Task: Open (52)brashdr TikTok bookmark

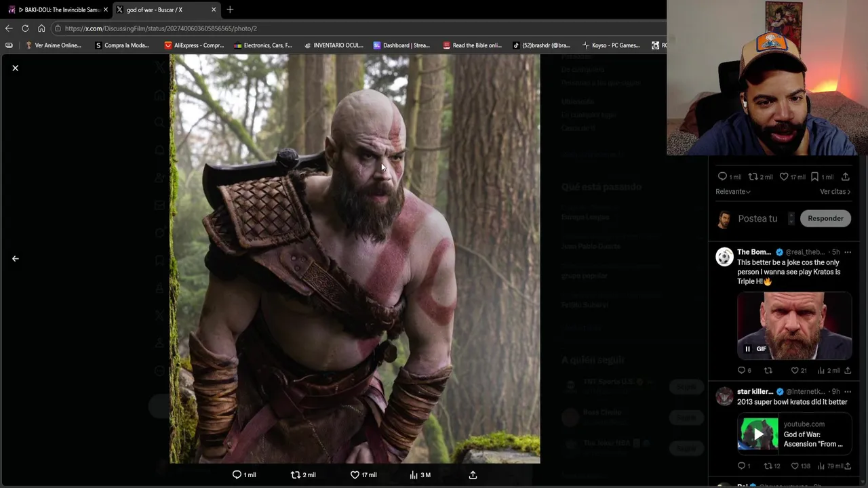Action: [541, 45]
